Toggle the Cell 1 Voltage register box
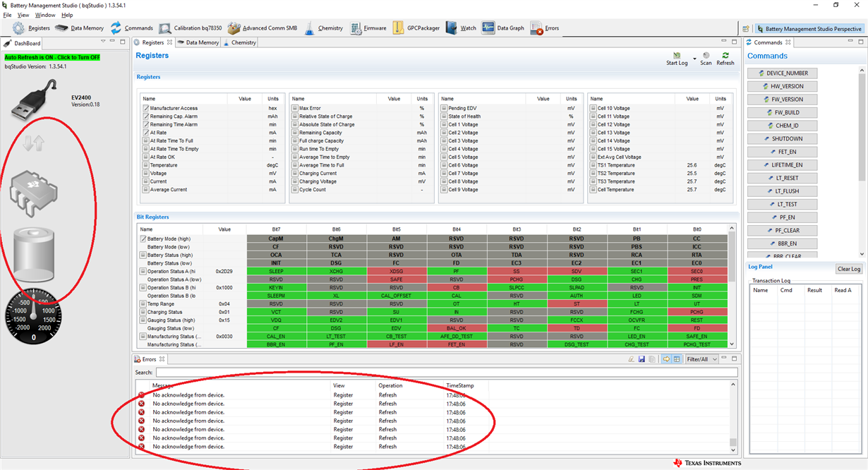868x470 pixels. 444,124
